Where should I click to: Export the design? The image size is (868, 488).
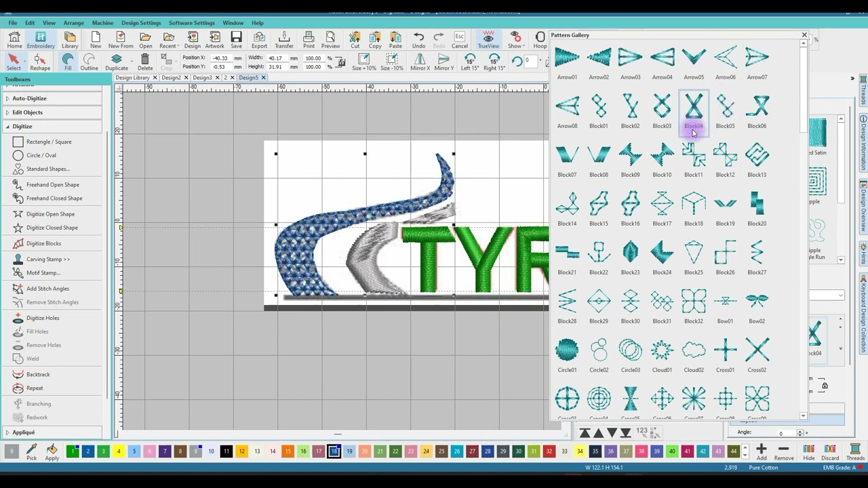pos(259,40)
